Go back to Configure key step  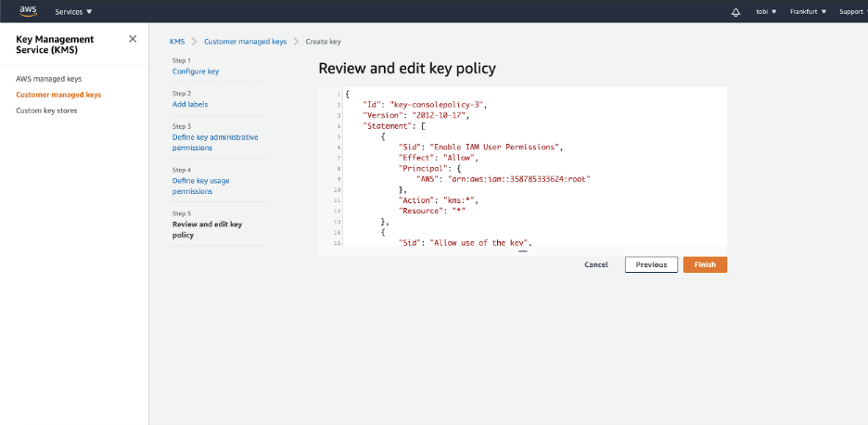coord(196,71)
